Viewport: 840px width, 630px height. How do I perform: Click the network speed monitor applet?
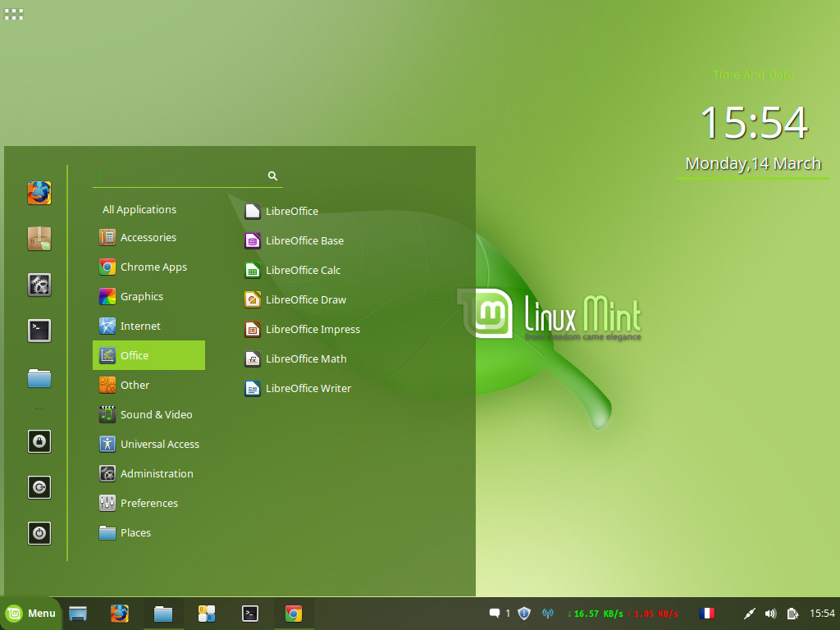pyautogui.click(x=623, y=614)
